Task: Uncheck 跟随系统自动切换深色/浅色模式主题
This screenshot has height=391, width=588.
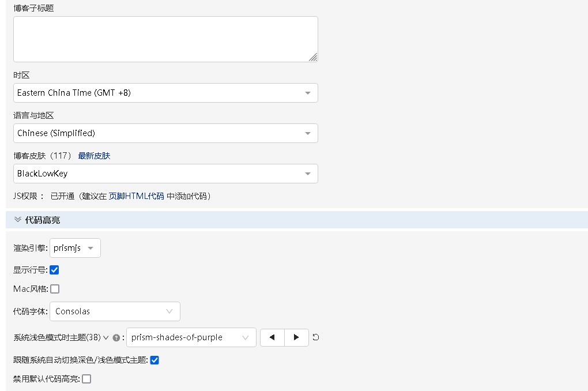Action: tap(154, 360)
